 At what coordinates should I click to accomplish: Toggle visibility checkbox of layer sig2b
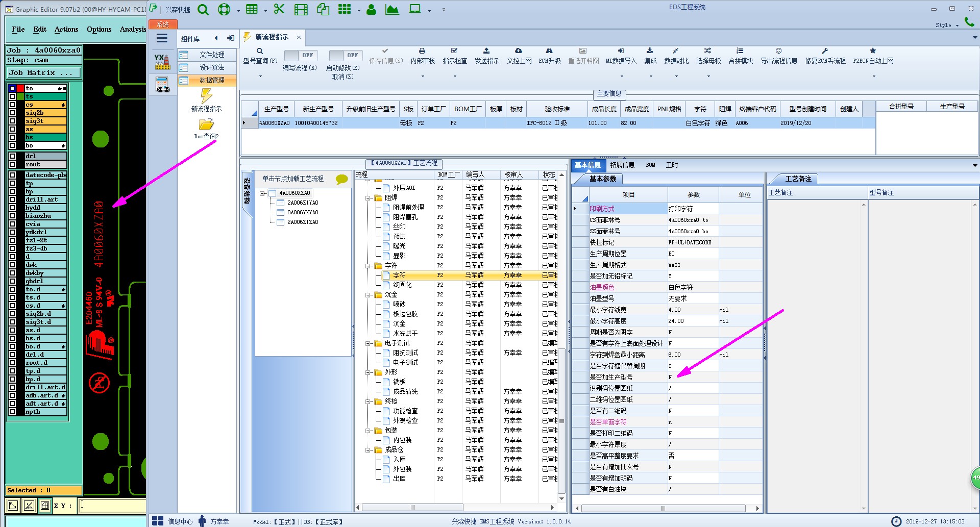pos(12,113)
